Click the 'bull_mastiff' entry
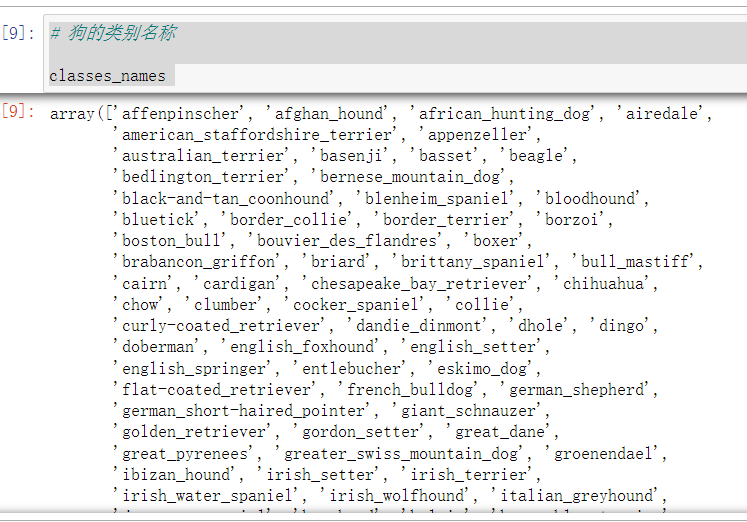This screenshot has width=747, height=522. [x=635, y=261]
